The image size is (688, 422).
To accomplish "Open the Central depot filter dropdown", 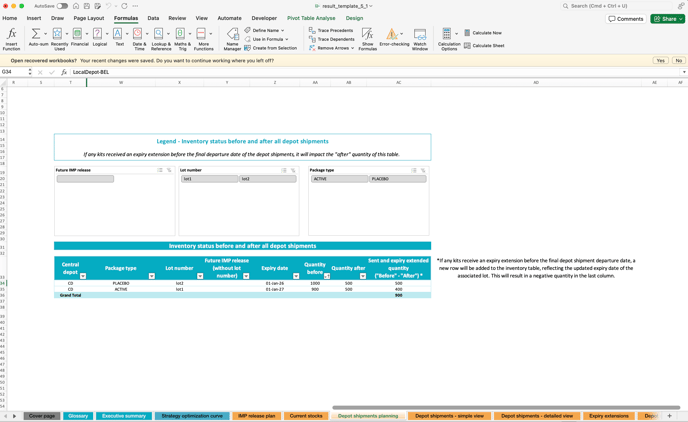I will click(83, 276).
